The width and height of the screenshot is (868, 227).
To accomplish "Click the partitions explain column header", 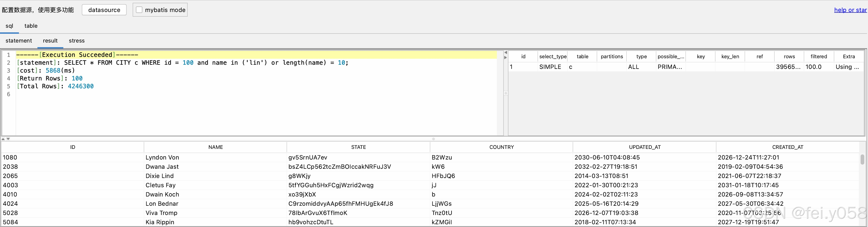I will (611, 57).
